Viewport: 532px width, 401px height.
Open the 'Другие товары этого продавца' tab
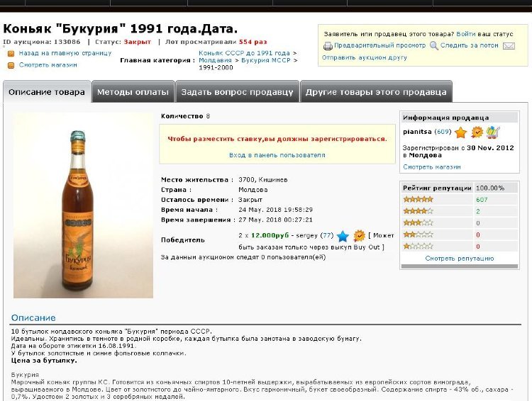click(x=376, y=91)
